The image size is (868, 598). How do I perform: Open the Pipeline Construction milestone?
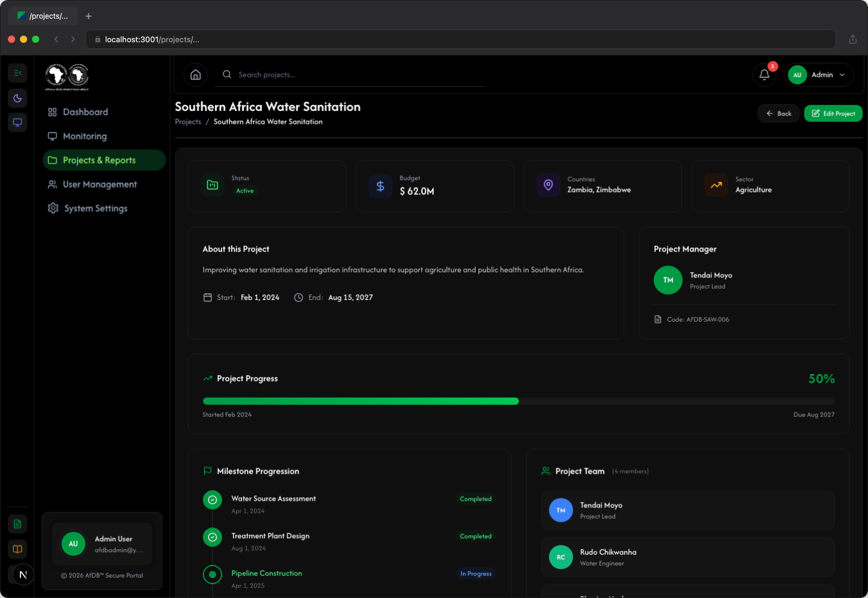[267, 573]
